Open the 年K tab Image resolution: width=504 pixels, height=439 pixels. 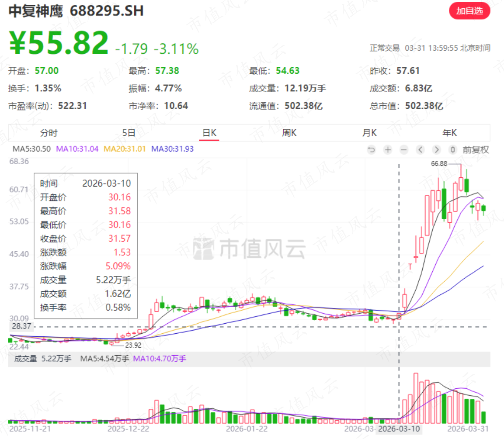click(x=450, y=133)
